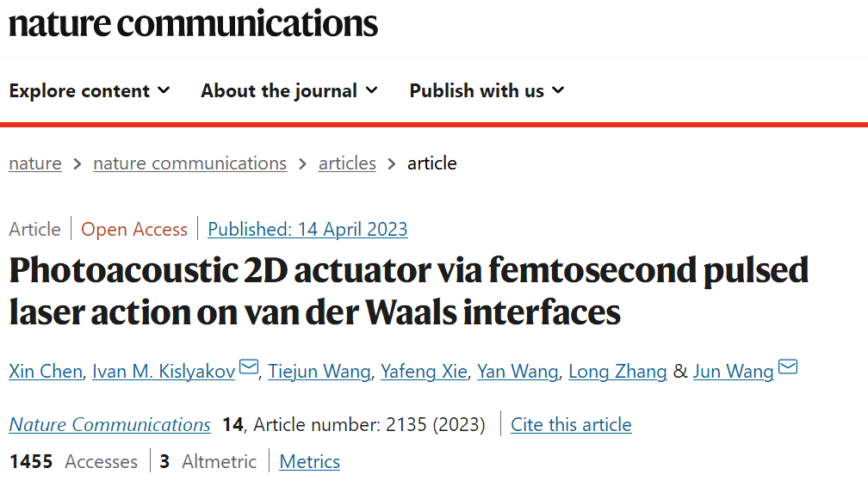
Task: Show author Long Zhang's details
Action: [x=617, y=371]
